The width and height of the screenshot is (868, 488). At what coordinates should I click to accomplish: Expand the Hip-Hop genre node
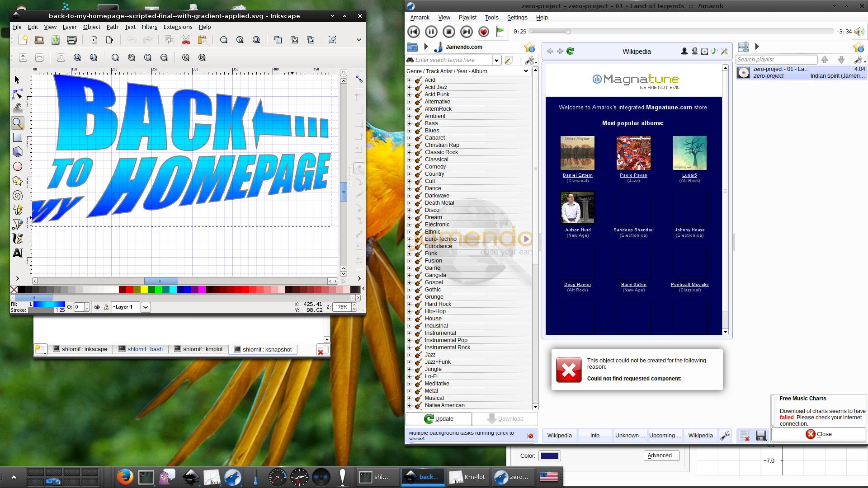coord(410,311)
